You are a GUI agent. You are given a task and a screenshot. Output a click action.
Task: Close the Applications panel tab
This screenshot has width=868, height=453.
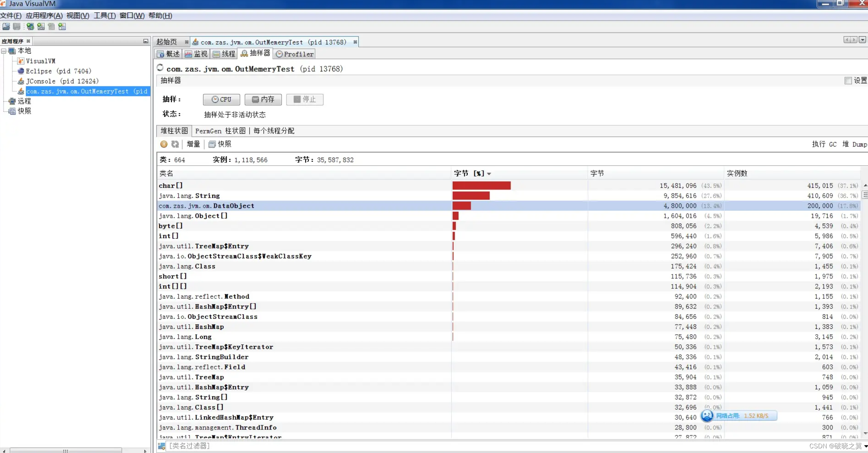pyautogui.click(x=28, y=41)
